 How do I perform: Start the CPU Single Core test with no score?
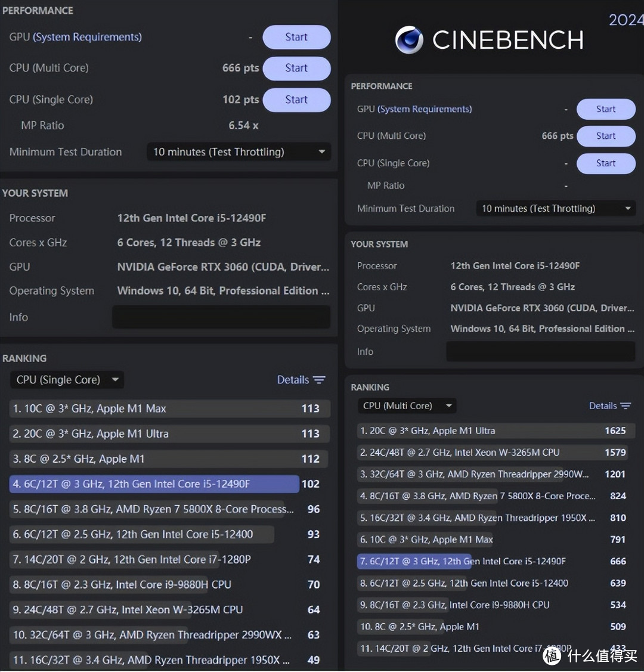[x=605, y=163]
